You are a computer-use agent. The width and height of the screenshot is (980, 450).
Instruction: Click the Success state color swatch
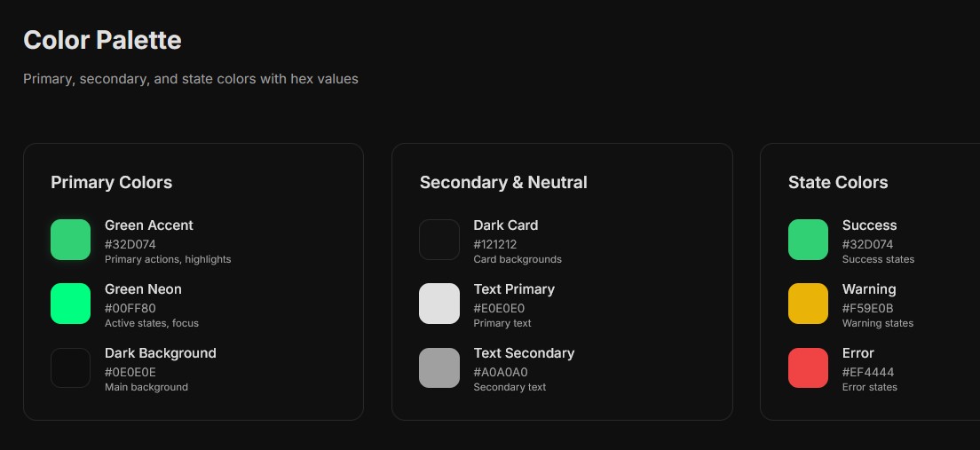pos(808,240)
